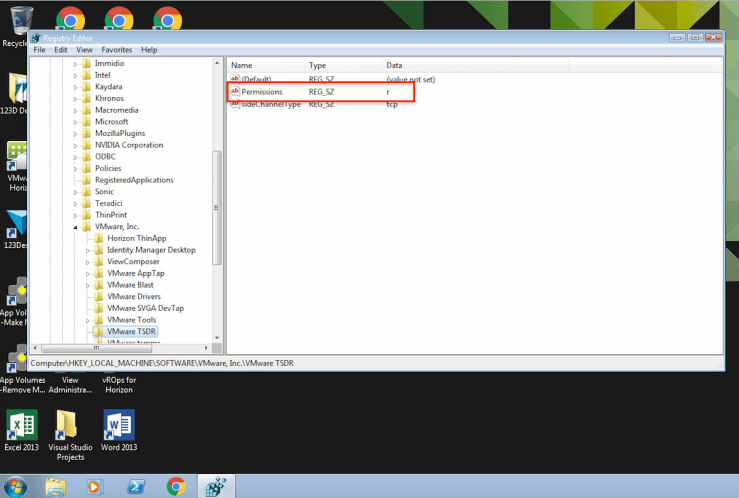Click the registry tree vertical scrollbar
Image resolution: width=739 pixels, height=498 pixels.
click(217, 200)
